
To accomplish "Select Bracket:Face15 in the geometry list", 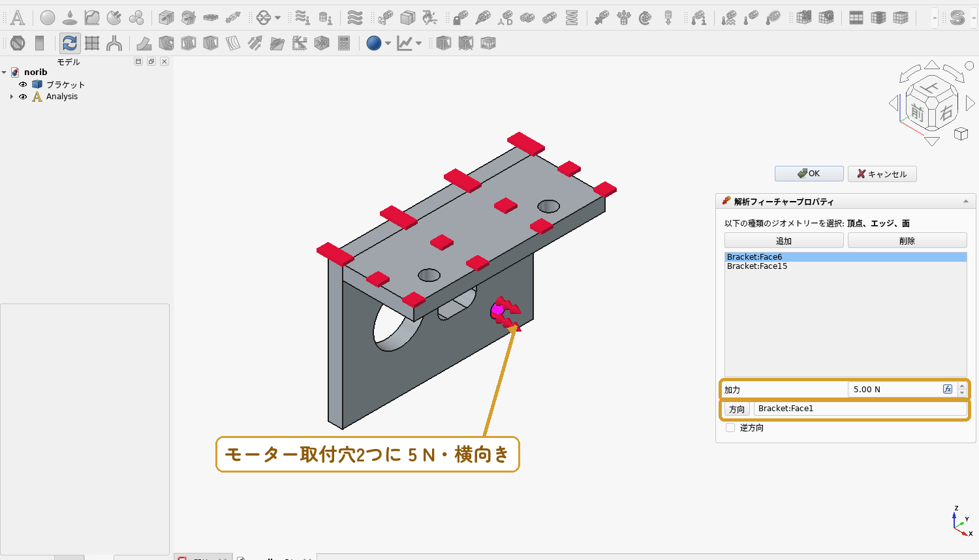I will point(845,266).
